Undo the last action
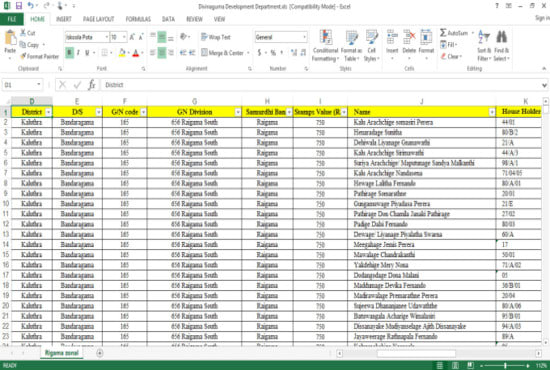Screen dimensions: 550x370 [x=31, y=6]
